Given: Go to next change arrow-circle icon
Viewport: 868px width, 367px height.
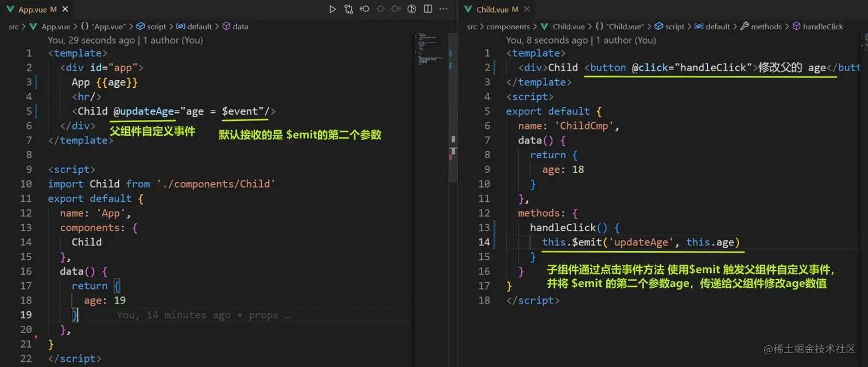Looking at the screenshot, I should [x=396, y=9].
